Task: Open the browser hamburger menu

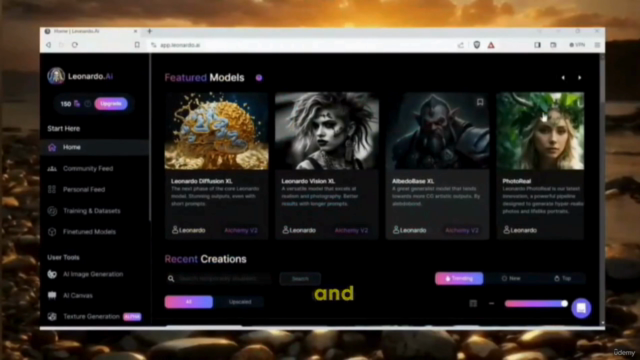Action: click(597, 45)
